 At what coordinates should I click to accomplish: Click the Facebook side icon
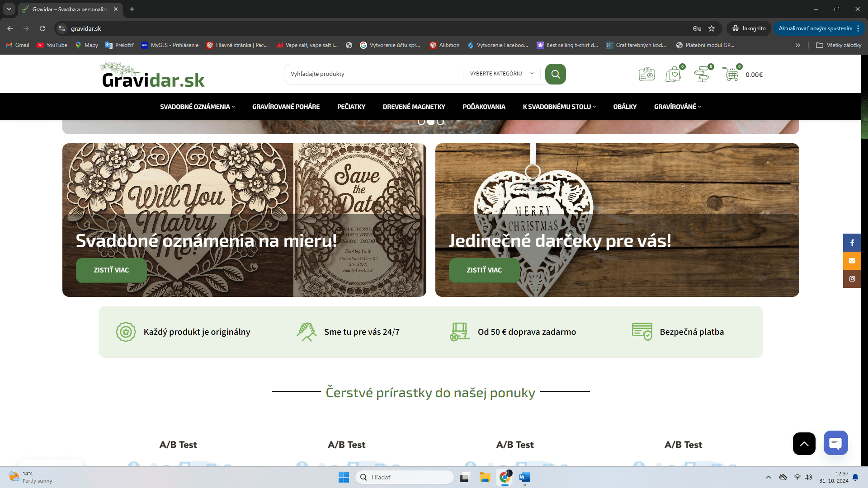tap(852, 243)
